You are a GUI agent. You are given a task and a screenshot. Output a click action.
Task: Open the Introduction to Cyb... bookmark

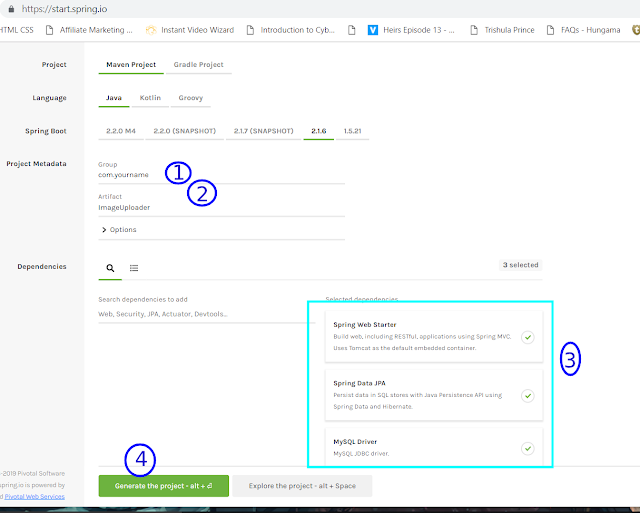[x=290, y=30]
